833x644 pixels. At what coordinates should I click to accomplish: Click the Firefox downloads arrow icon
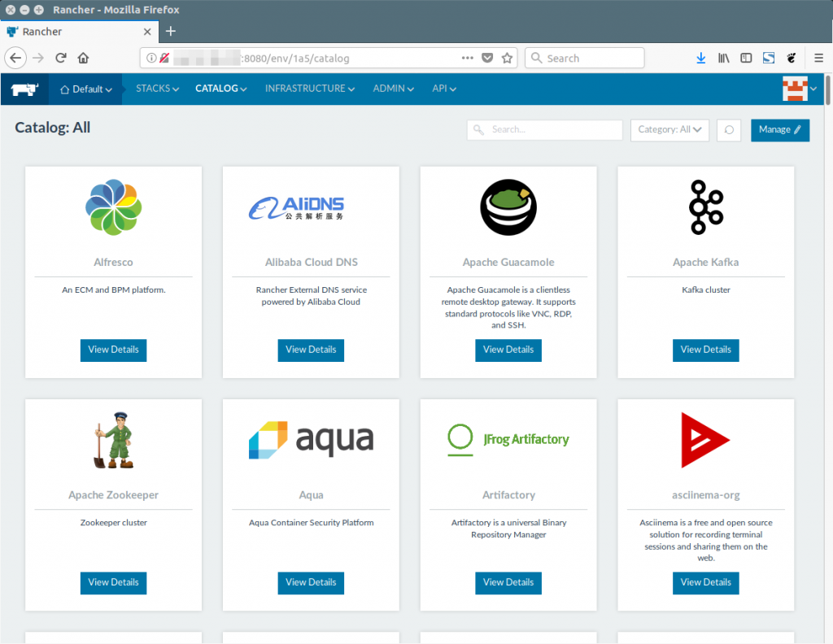coord(701,58)
